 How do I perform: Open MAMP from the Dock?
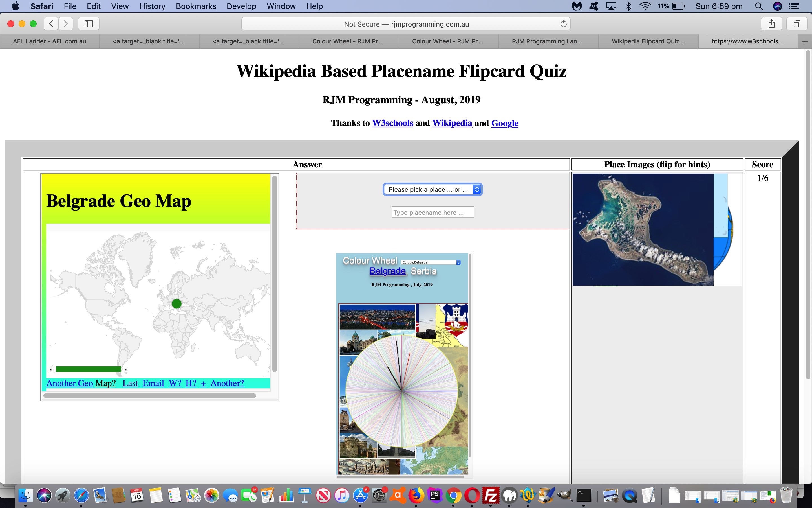[509, 495]
